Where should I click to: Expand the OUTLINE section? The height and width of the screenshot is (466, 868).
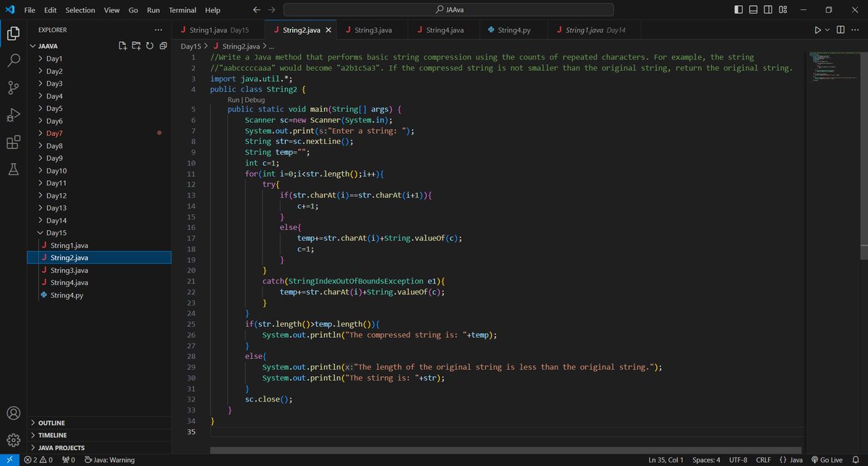99,423
